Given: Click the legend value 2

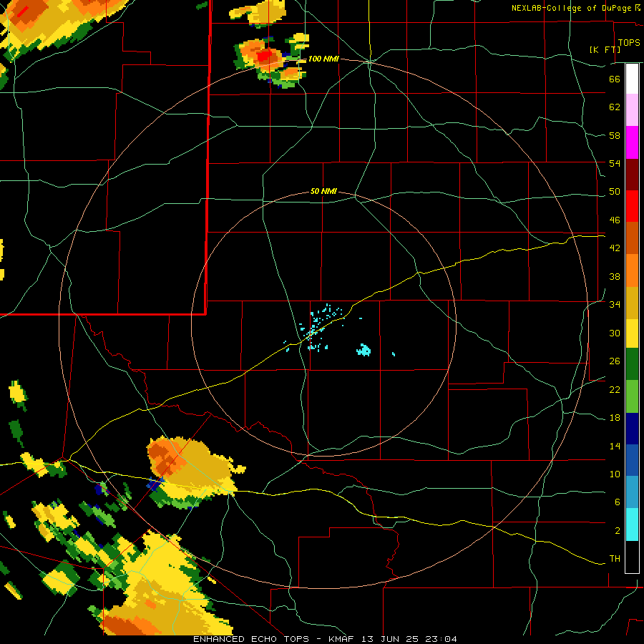Looking at the screenshot, I should [x=617, y=531].
